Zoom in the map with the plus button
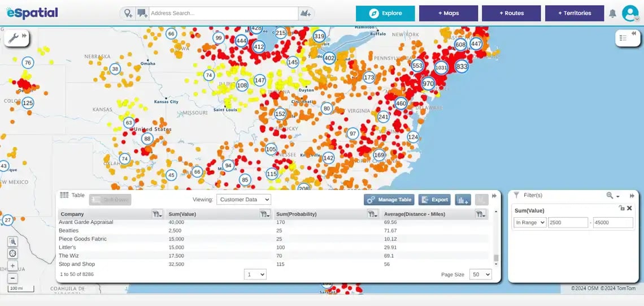 click(x=13, y=266)
